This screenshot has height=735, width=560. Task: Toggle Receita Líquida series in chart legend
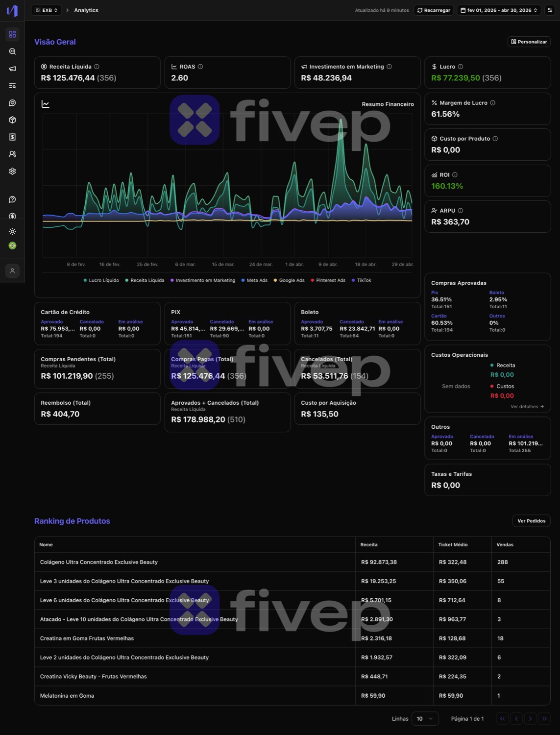click(145, 280)
